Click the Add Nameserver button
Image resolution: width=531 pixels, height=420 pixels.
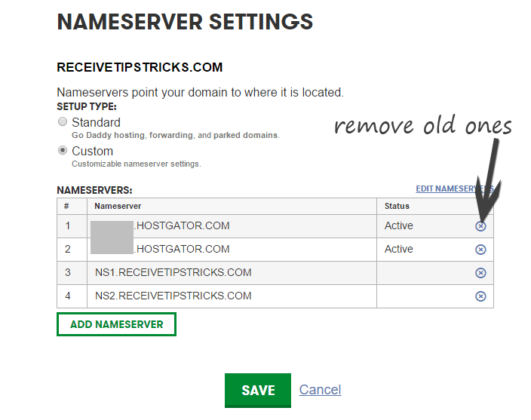(x=116, y=324)
